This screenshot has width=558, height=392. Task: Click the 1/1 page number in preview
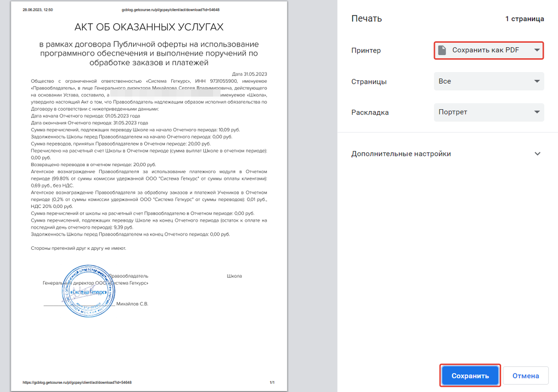tap(272, 382)
